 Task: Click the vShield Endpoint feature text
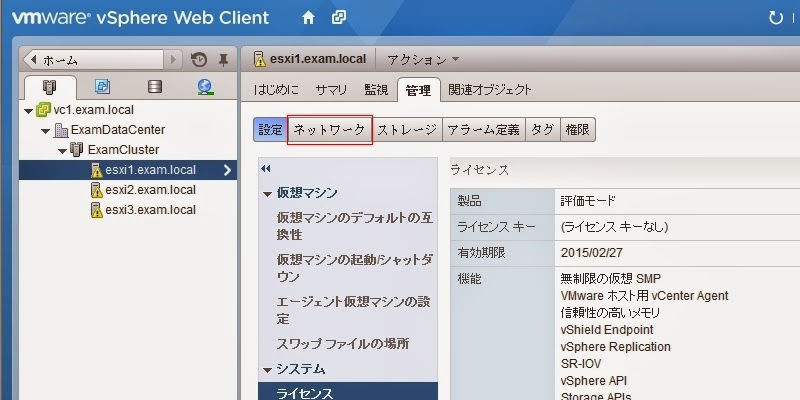[x=607, y=330]
